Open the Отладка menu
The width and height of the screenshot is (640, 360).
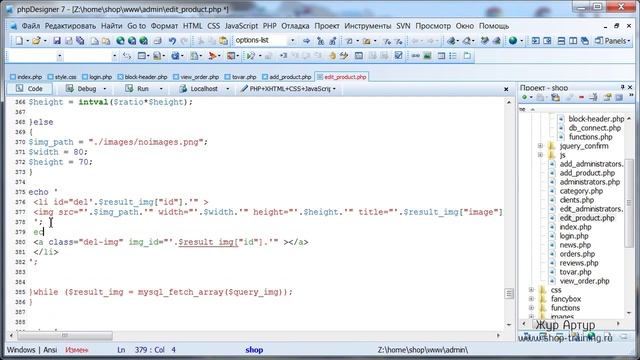pyautogui.click(x=295, y=26)
